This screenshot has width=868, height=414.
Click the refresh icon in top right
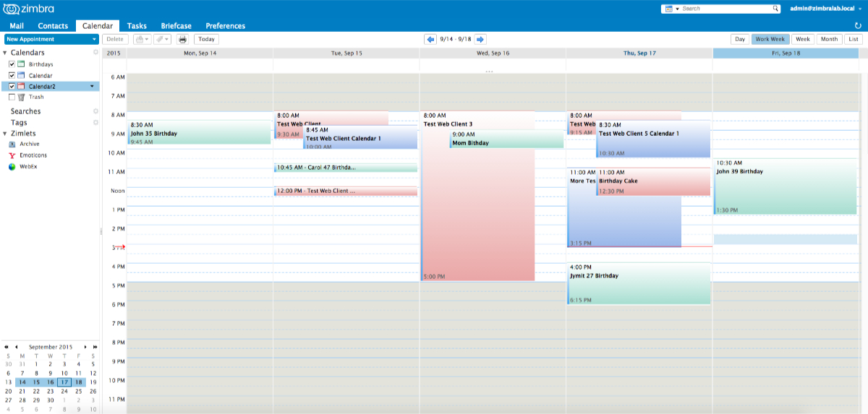point(858,25)
